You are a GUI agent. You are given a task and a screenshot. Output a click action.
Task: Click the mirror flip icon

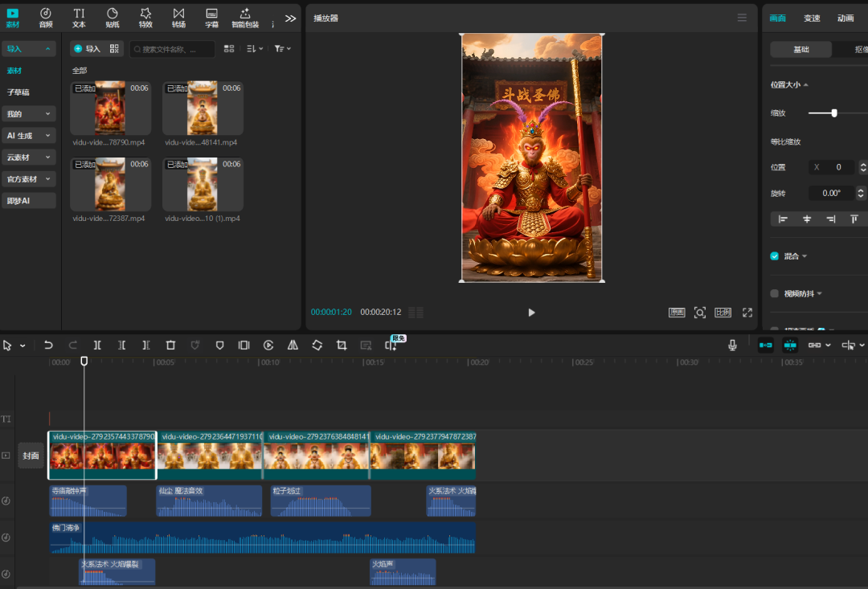[x=293, y=345]
